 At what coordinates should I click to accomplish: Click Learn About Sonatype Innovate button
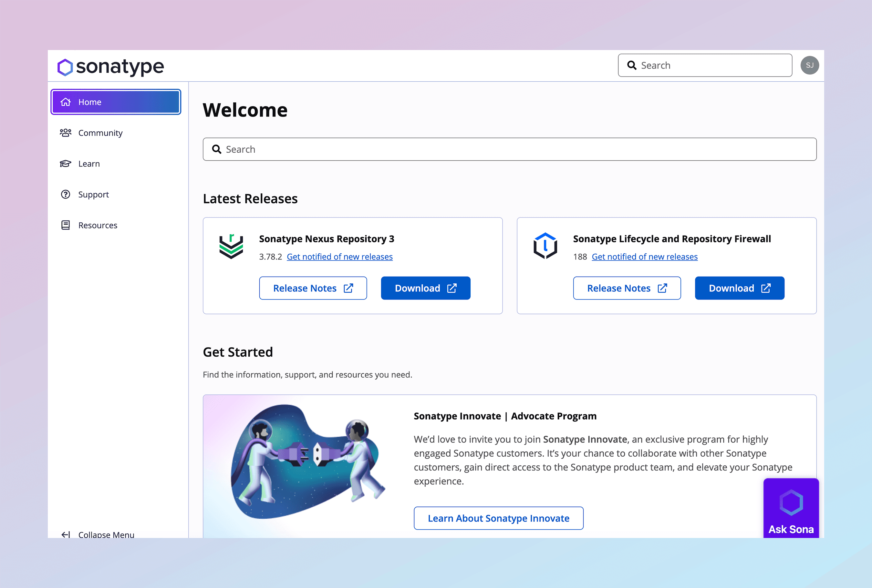tap(499, 518)
